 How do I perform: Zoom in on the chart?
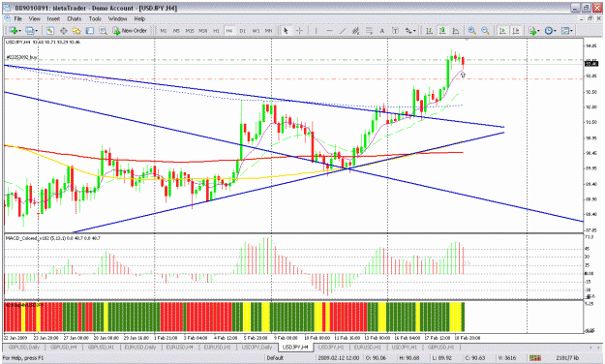click(471, 30)
